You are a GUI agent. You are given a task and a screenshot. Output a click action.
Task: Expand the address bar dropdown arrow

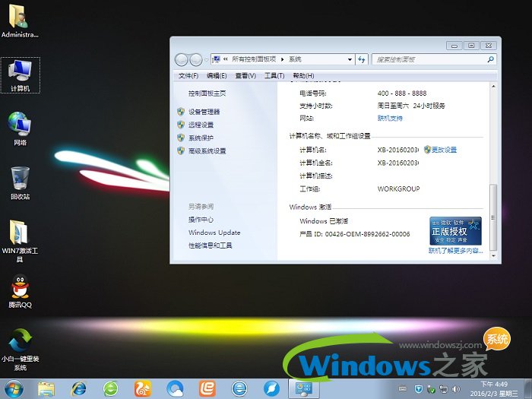pos(350,60)
